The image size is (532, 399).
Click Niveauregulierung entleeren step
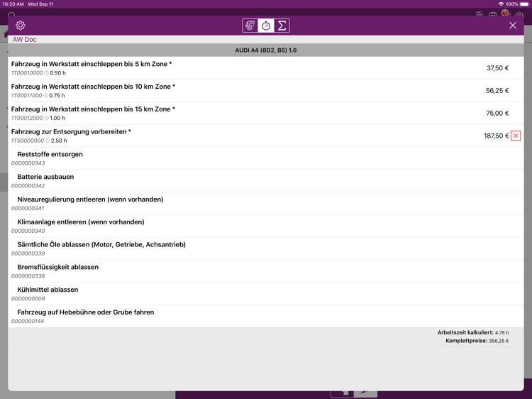pos(266,204)
